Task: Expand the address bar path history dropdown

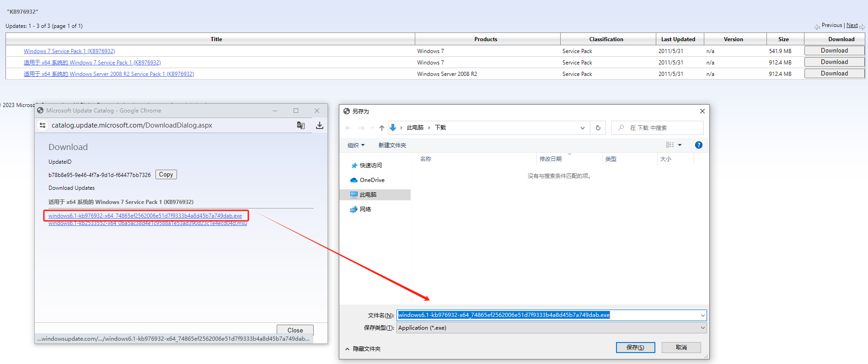Action: pos(582,128)
